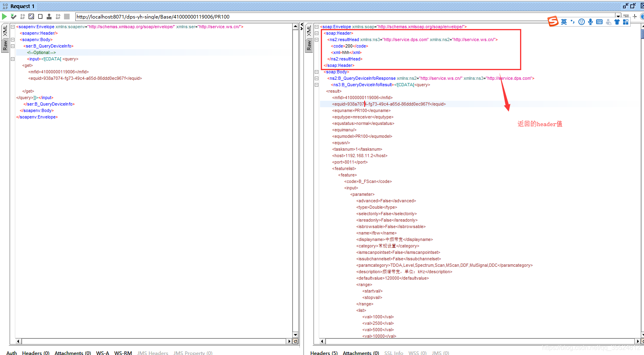Click the response line equname PR100
644x355 pixels.
pos(361,110)
